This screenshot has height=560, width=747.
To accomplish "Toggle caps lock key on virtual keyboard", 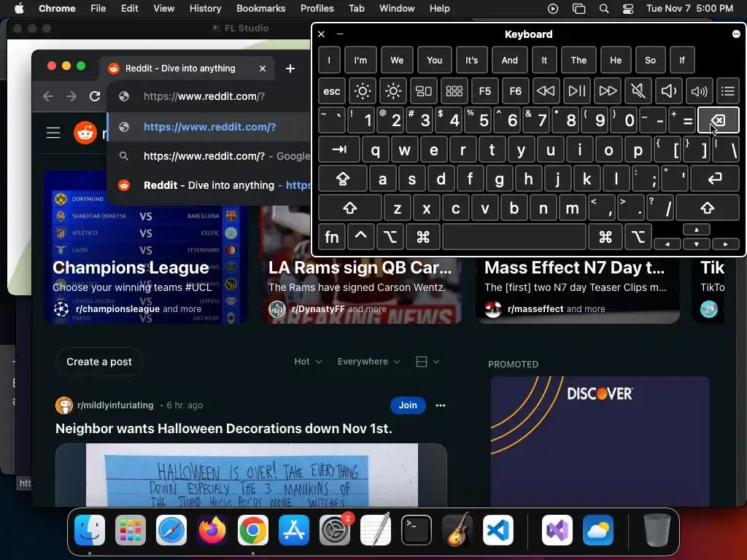I will tap(343, 179).
